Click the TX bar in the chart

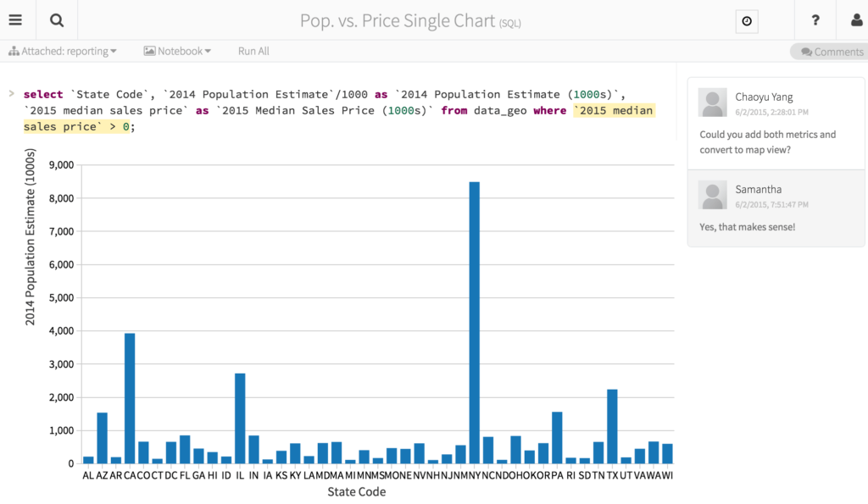tap(612, 426)
